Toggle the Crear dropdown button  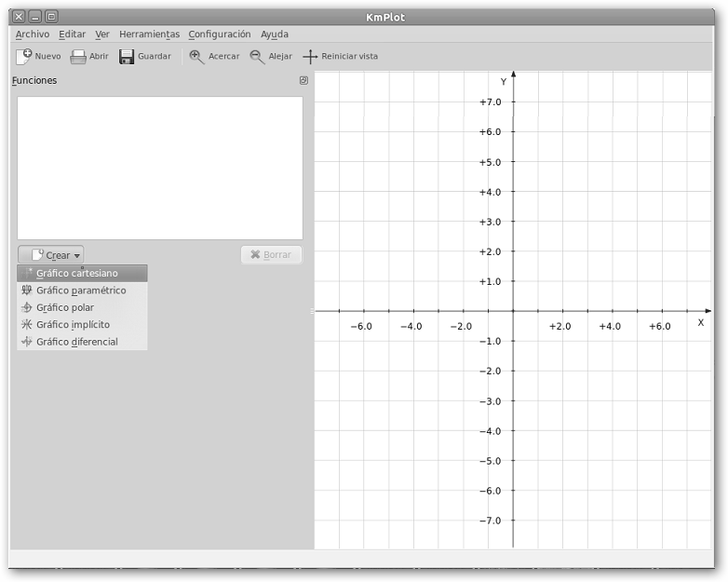pyautogui.click(x=51, y=255)
